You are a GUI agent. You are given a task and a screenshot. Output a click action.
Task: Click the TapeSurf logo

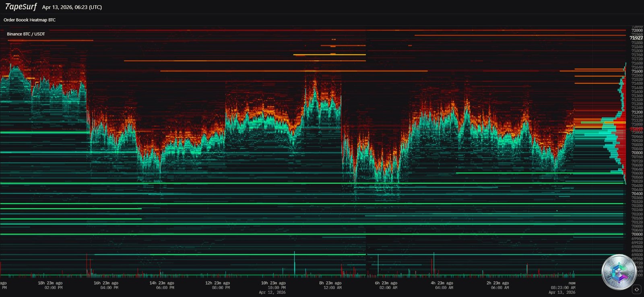[21, 7]
